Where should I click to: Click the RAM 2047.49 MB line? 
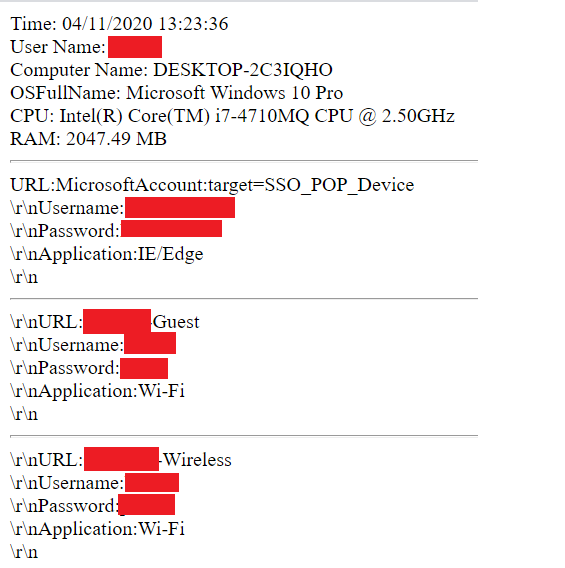[88, 139]
